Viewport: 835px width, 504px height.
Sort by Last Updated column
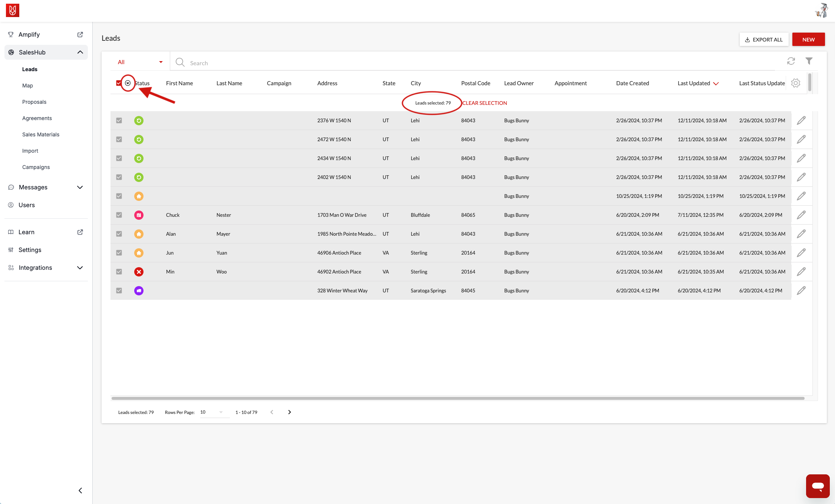pyautogui.click(x=698, y=83)
